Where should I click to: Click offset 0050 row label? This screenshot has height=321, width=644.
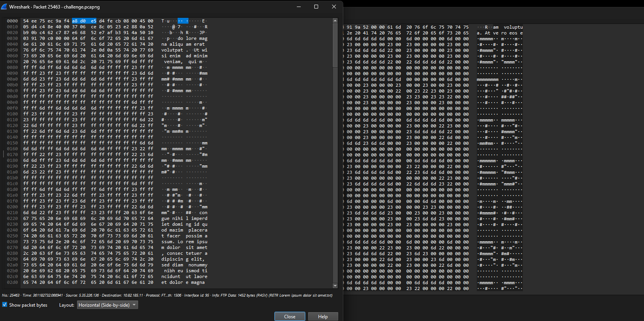[12, 50]
